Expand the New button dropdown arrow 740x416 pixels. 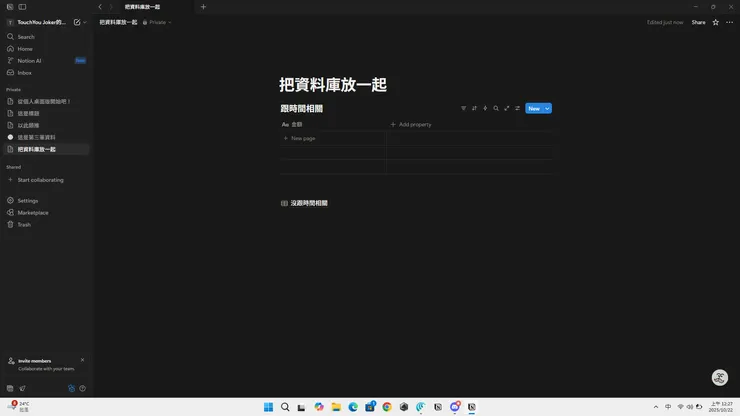tap(547, 109)
